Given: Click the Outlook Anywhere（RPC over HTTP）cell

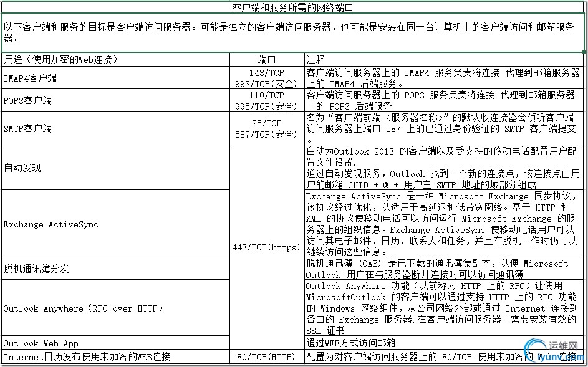Looking at the screenshot, I should click(x=116, y=308).
